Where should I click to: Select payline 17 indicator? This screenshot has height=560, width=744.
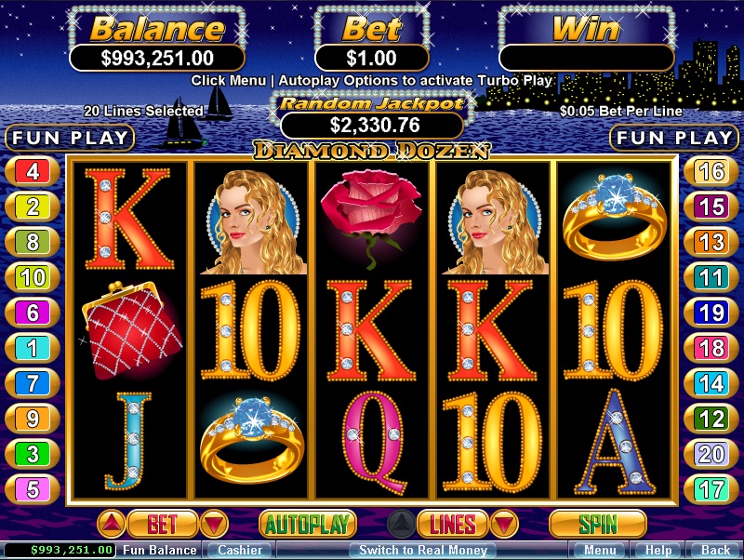click(x=711, y=489)
